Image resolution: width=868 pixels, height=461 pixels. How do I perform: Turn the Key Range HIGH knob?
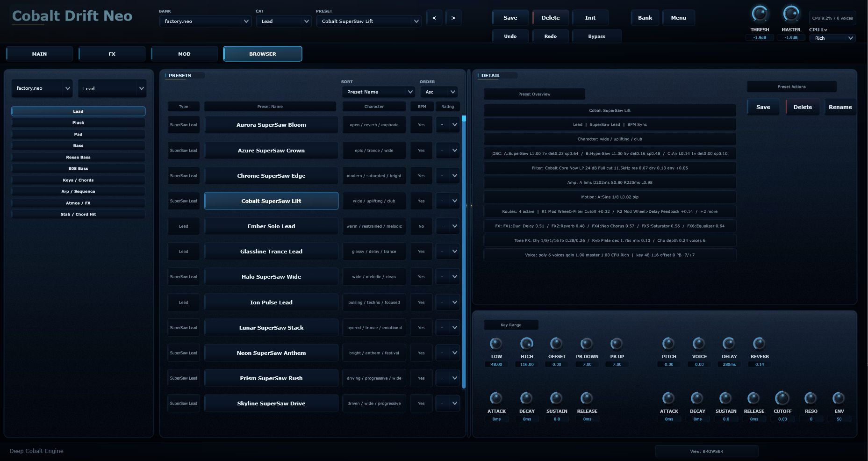[x=527, y=344]
